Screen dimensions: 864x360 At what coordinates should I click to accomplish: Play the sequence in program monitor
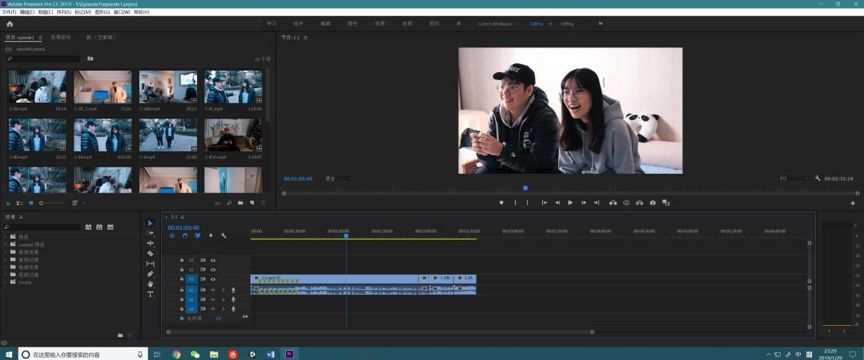(570, 203)
